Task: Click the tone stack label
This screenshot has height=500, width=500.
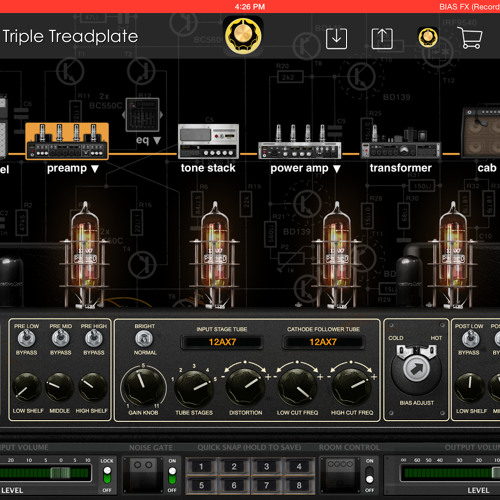Action: pos(208,168)
